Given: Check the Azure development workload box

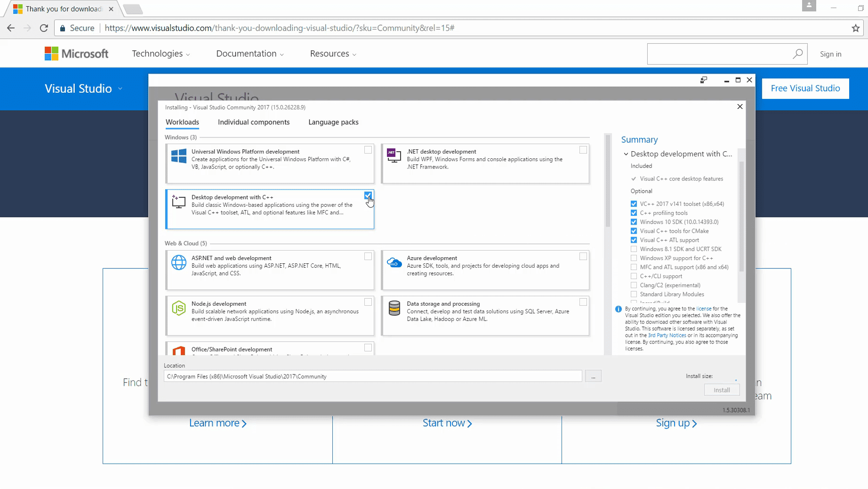Looking at the screenshot, I should pyautogui.click(x=583, y=256).
